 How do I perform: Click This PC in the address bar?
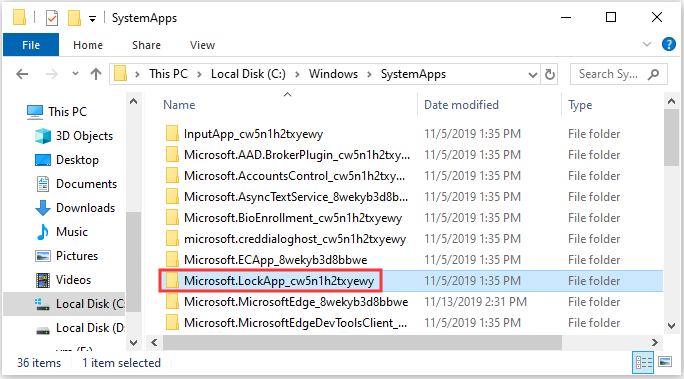168,74
